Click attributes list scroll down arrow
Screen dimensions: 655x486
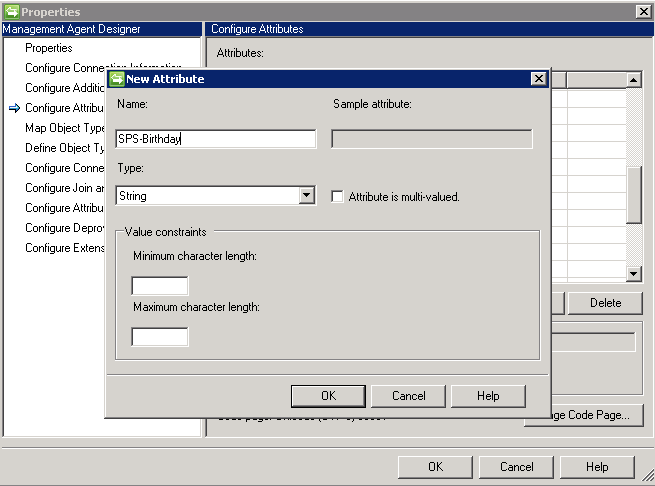pos(634,274)
